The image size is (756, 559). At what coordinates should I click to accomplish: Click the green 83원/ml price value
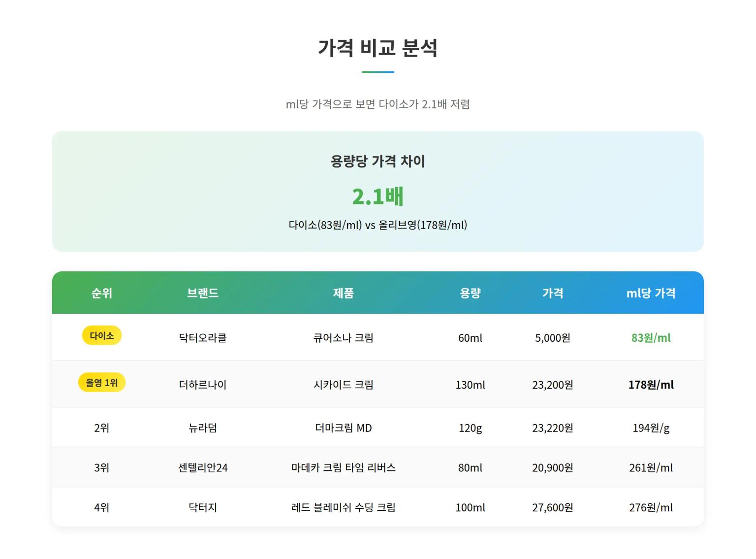pyautogui.click(x=651, y=337)
